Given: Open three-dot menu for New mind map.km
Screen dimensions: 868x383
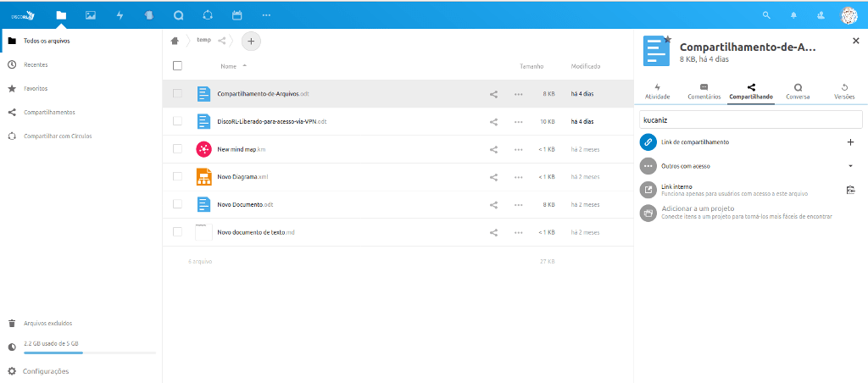Looking at the screenshot, I should coord(518,149).
